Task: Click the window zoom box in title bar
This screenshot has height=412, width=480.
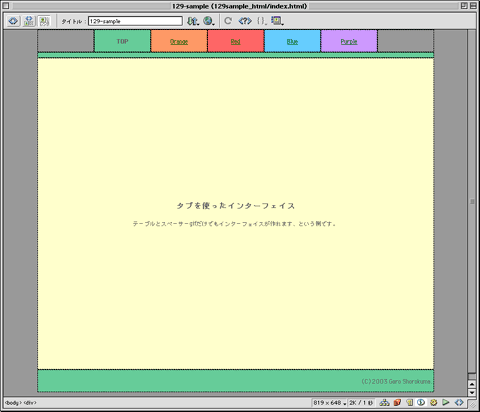Action: point(464,6)
